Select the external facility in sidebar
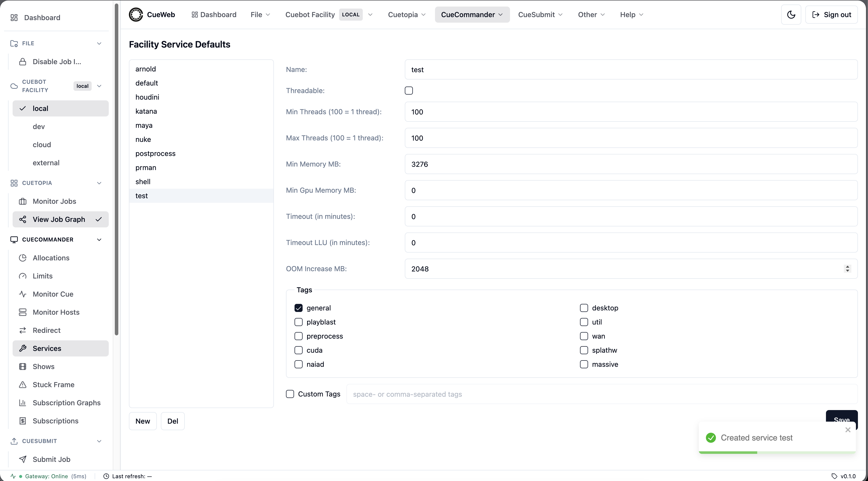 pyautogui.click(x=61, y=163)
